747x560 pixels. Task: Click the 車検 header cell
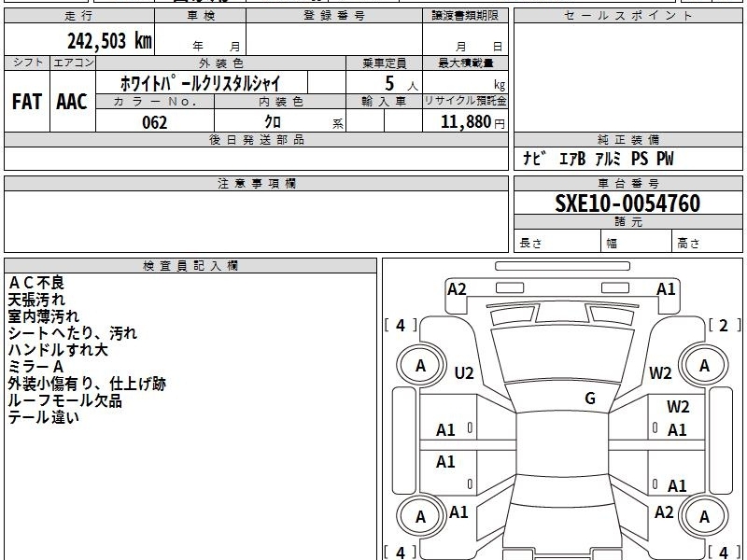pos(201,16)
